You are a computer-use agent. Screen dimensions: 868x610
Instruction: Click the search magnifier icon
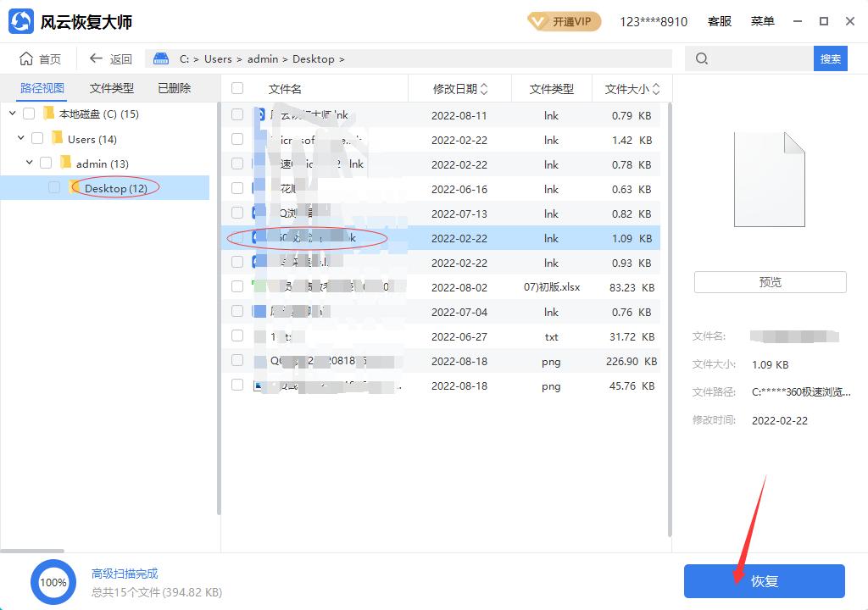[700, 58]
